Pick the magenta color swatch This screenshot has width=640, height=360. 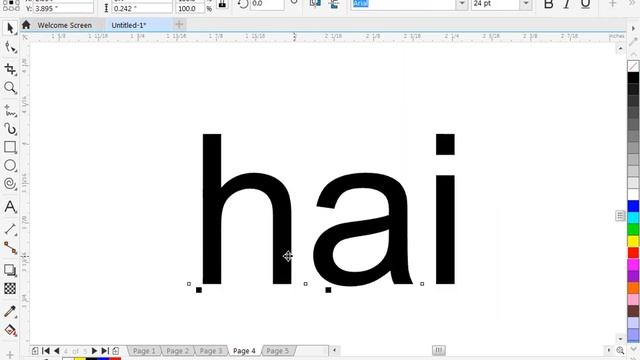(x=633, y=264)
